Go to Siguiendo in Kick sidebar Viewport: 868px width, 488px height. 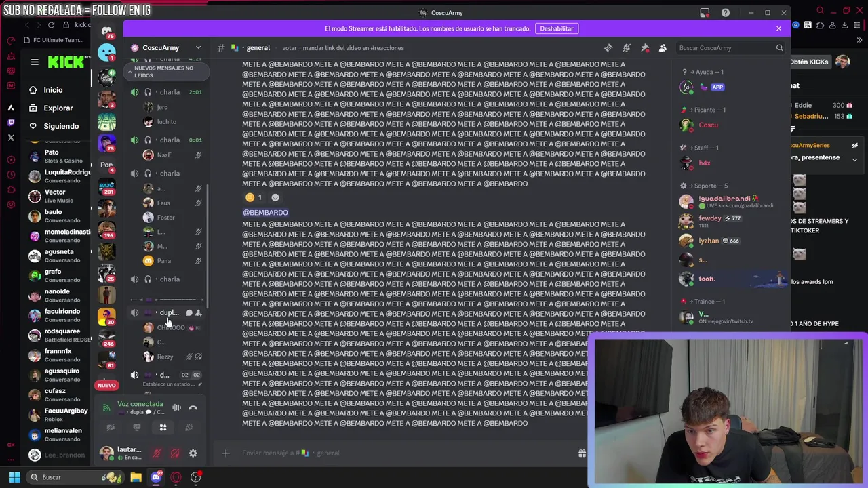point(61,126)
